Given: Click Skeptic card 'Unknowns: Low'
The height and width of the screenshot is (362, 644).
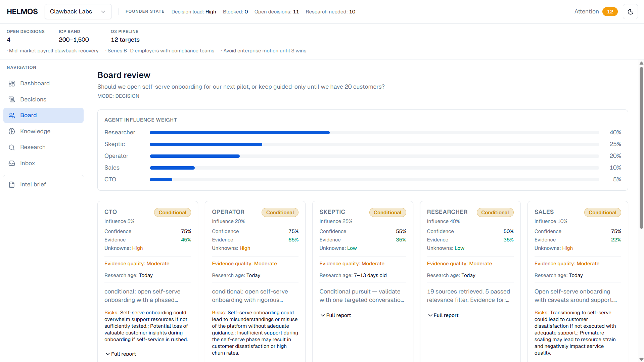Looking at the screenshot, I should tap(338, 248).
